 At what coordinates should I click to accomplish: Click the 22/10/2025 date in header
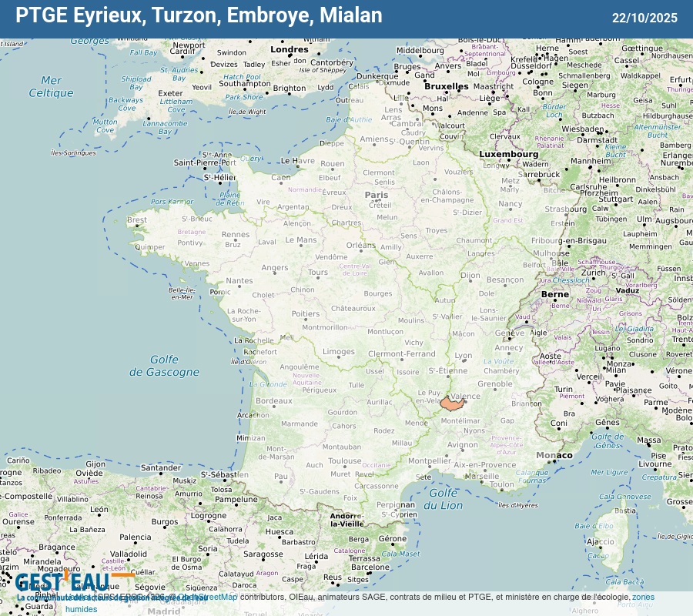(x=644, y=18)
